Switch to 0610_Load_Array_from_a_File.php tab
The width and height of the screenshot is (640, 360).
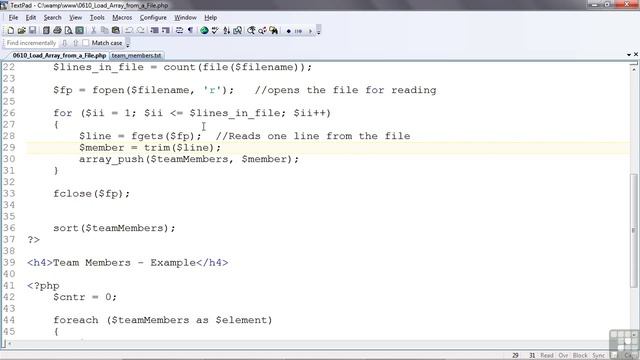point(59,55)
